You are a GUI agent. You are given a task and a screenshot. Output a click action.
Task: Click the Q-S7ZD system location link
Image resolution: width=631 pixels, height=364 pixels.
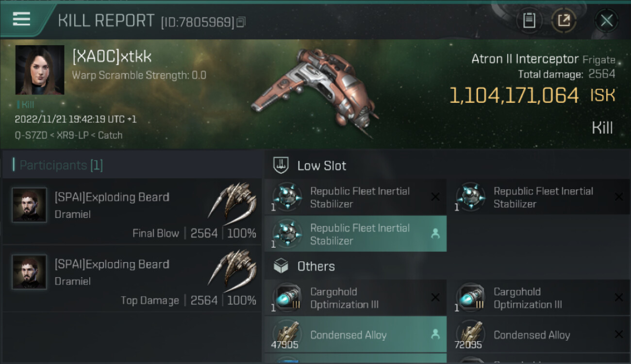[29, 135]
